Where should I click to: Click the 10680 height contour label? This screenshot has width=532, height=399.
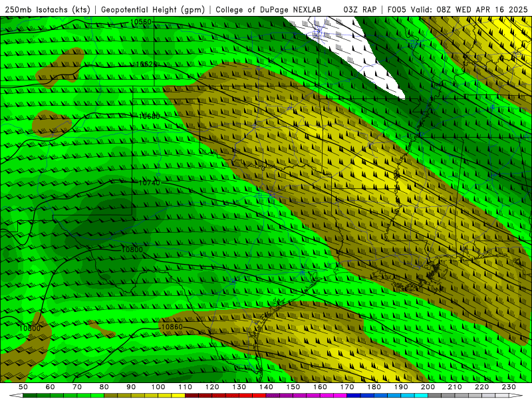(149, 116)
